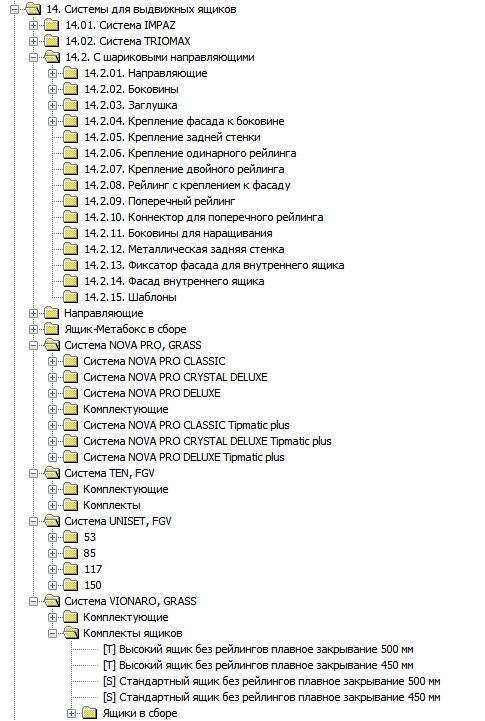Click folder icon of Ящики в сборе
The width and height of the screenshot is (485, 721).
tap(89, 713)
